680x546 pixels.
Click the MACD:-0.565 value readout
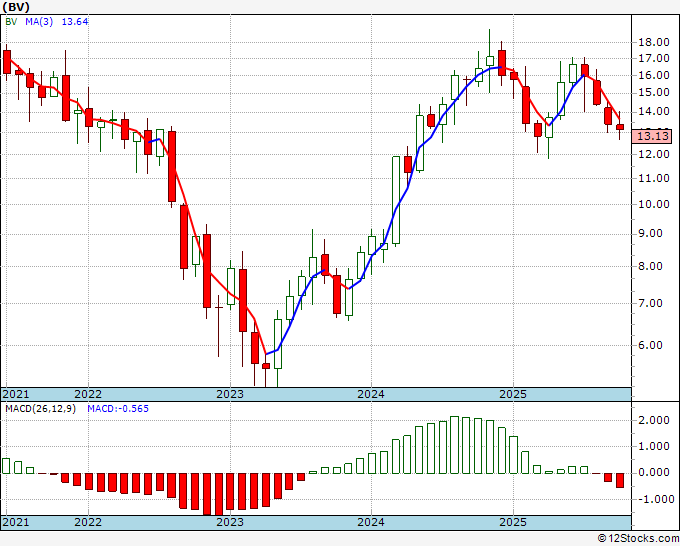click(118, 409)
